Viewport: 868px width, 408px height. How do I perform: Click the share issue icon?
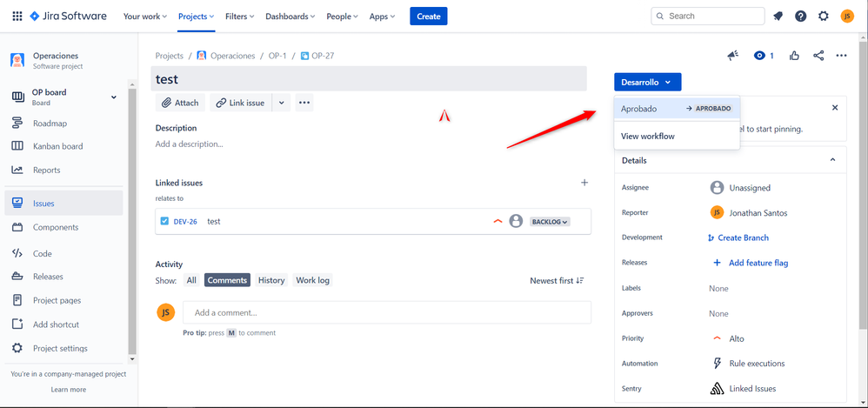[x=818, y=56]
